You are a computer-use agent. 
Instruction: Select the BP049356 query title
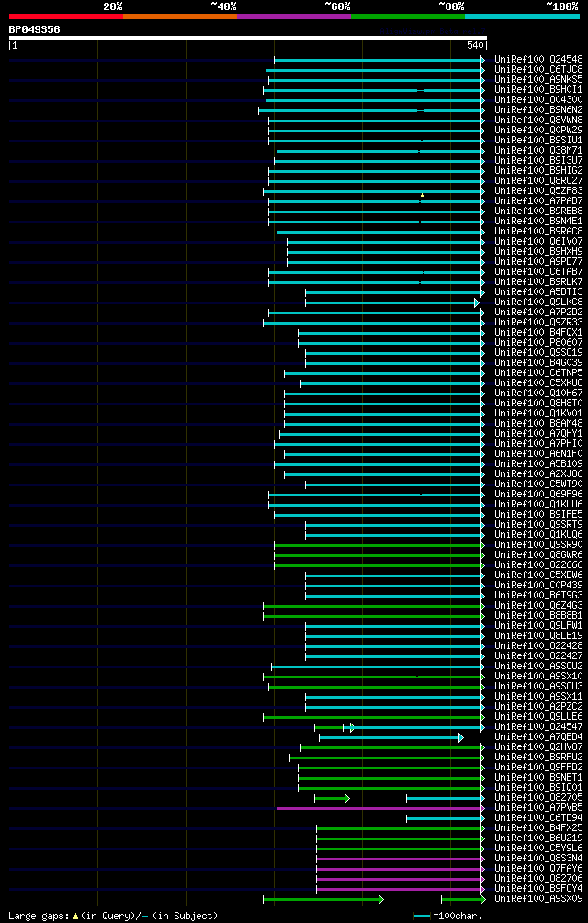tap(34, 29)
